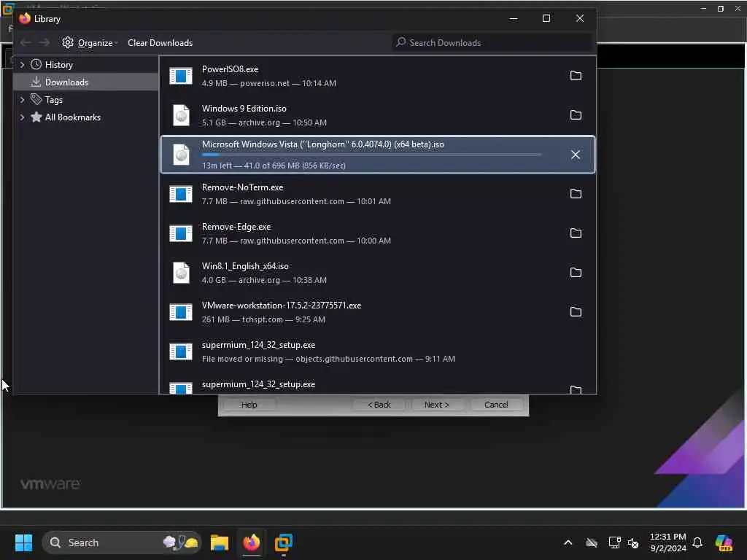Go forward with the Library forward arrow
This screenshot has width=747, height=560.
[x=44, y=43]
